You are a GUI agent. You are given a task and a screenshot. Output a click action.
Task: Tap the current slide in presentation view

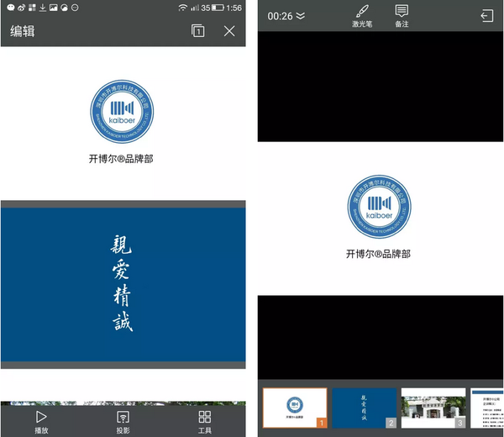coord(381,218)
